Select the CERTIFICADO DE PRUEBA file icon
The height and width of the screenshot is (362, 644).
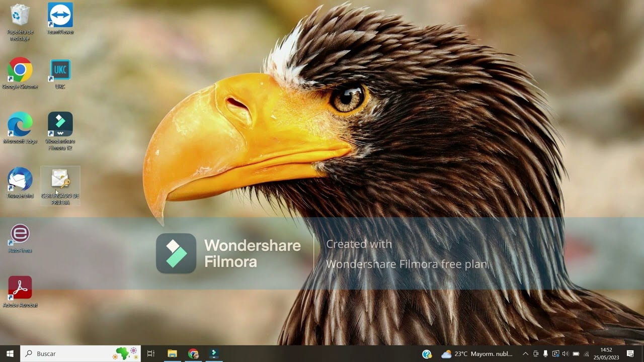tap(60, 186)
